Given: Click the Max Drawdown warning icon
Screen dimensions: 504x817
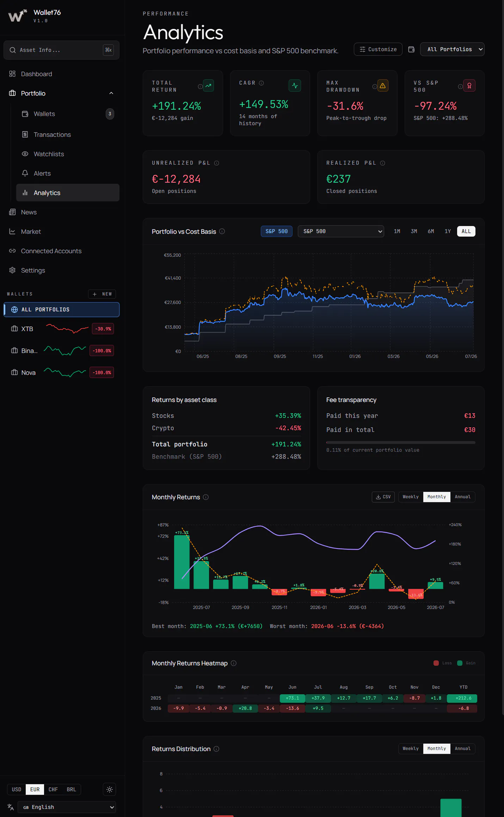Looking at the screenshot, I should 383,86.
